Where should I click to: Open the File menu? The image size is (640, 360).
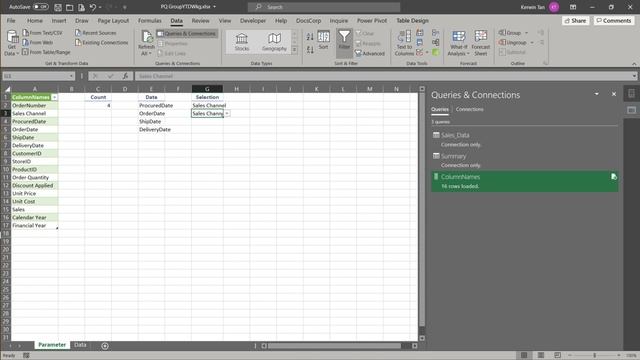click(x=11, y=20)
